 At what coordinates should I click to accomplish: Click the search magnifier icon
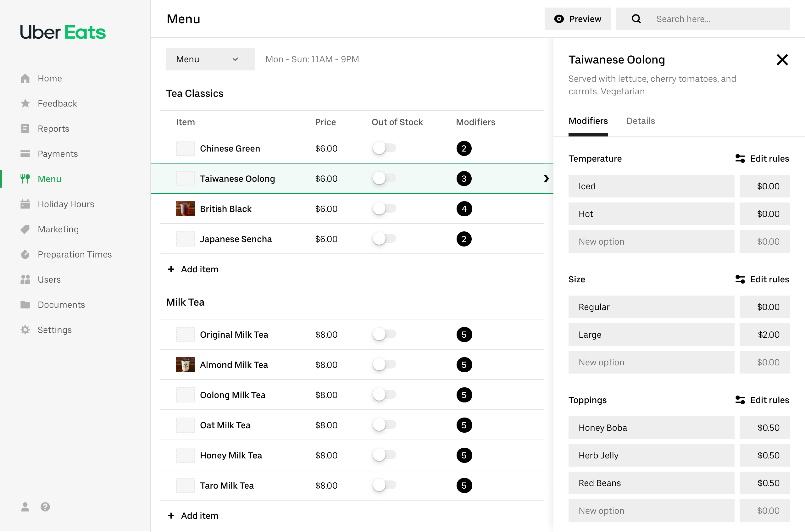click(x=636, y=19)
